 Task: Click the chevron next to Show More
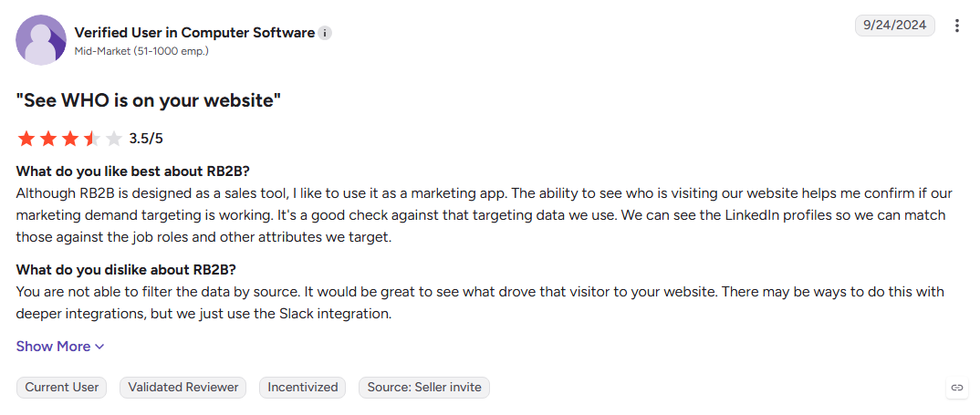(x=99, y=347)
